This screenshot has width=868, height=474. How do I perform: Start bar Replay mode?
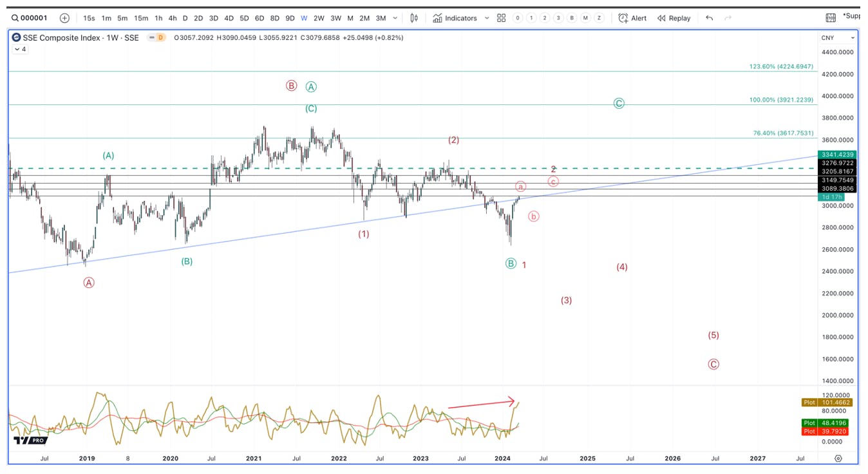coord(674,18)
